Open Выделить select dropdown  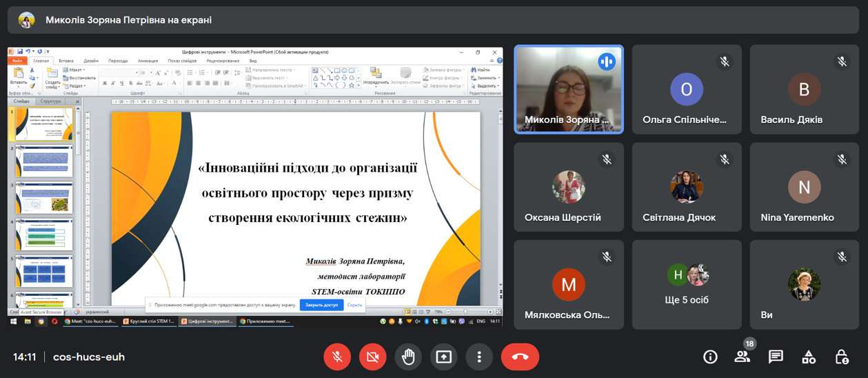tap(485, 86)
